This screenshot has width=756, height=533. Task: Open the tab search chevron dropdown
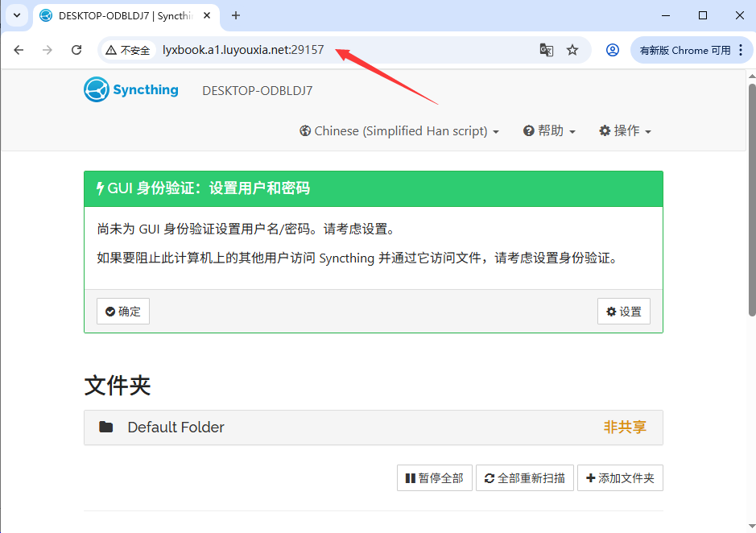[x=17, y=15]
